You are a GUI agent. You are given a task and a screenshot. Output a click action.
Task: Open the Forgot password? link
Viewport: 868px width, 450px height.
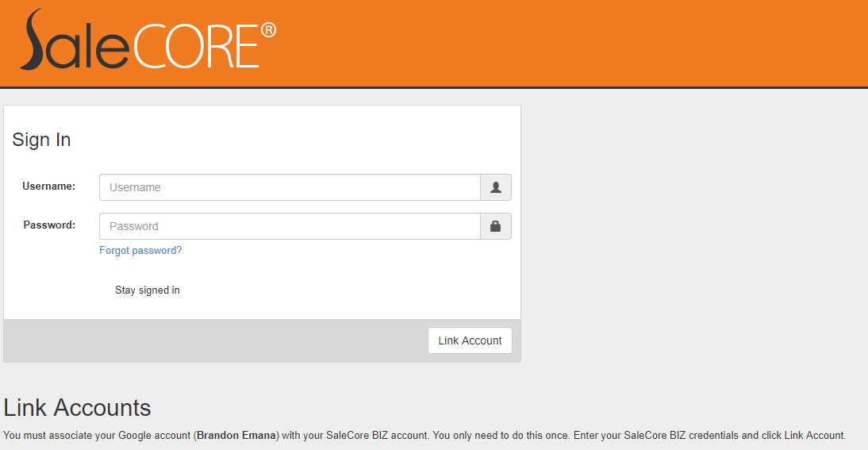[140, 250]
